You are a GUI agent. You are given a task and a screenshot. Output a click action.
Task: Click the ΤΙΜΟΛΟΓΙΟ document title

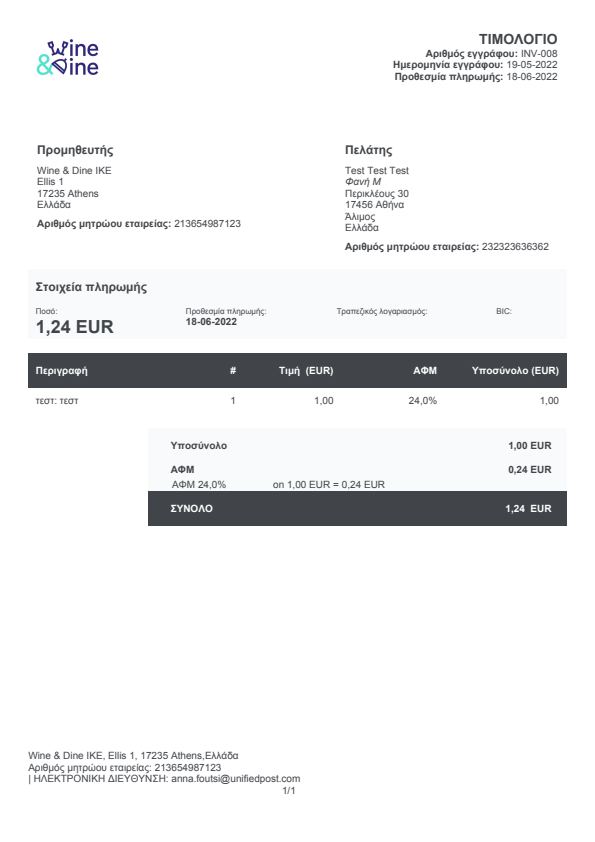coord(518,39)
